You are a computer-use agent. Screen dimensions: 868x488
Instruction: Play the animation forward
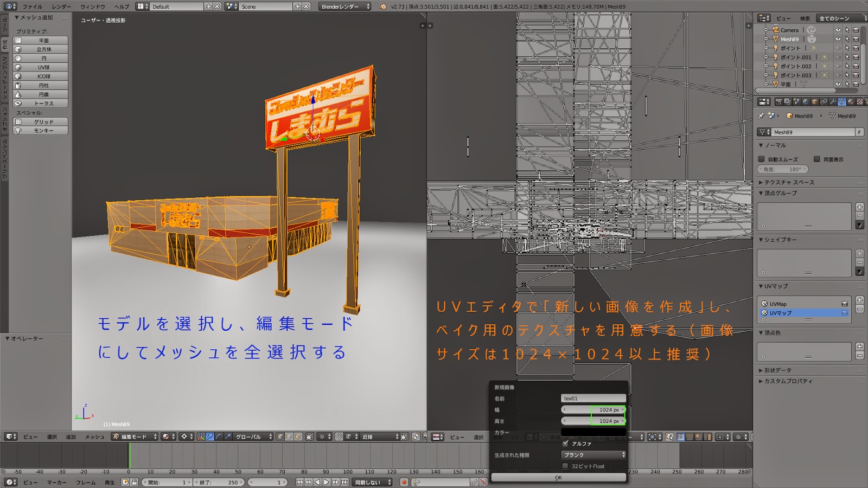pos(327,482)
